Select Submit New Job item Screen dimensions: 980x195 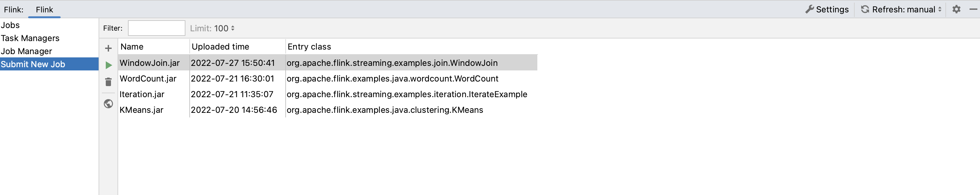(x=33, y=64)
